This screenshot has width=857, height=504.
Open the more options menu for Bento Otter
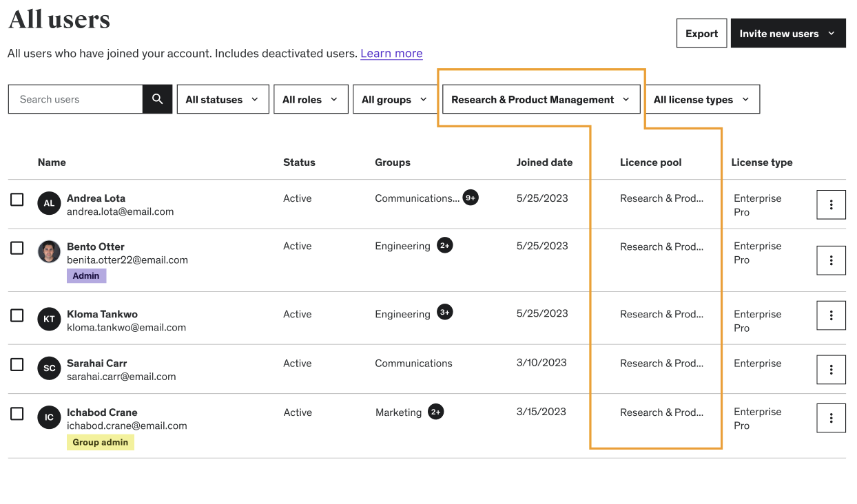pyautogui.click(x=831, y=260)
